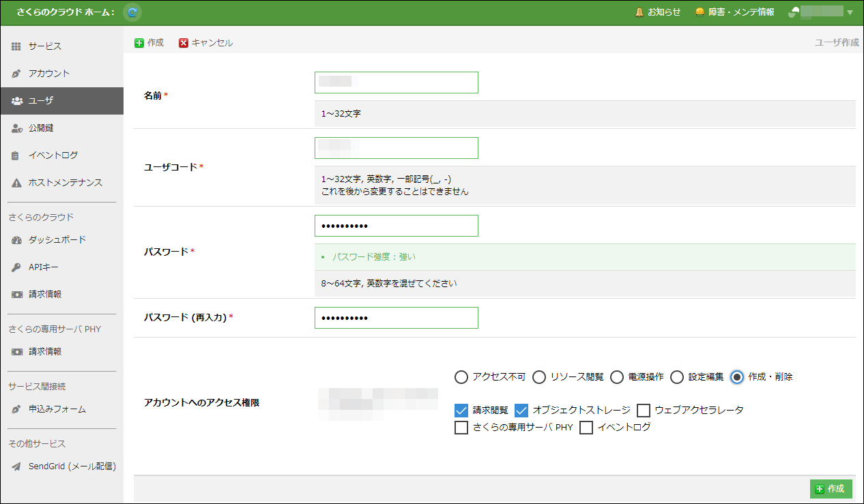The width and height of the screenshot is (864, 504).
Task: Click the bottom-right 作成 button
Action: pyautogui.click(x=831, y=489)
